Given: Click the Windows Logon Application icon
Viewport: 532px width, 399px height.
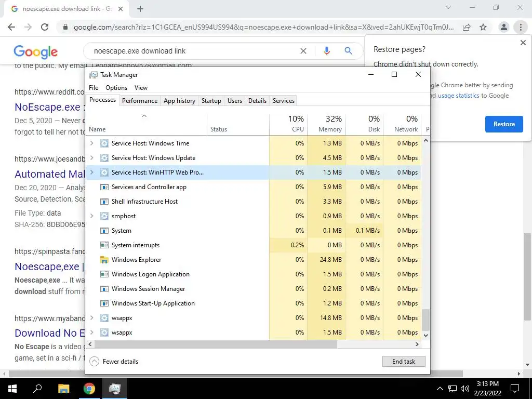Looking at the screenshot, I should pyautogui.click(x=104, y=274).
